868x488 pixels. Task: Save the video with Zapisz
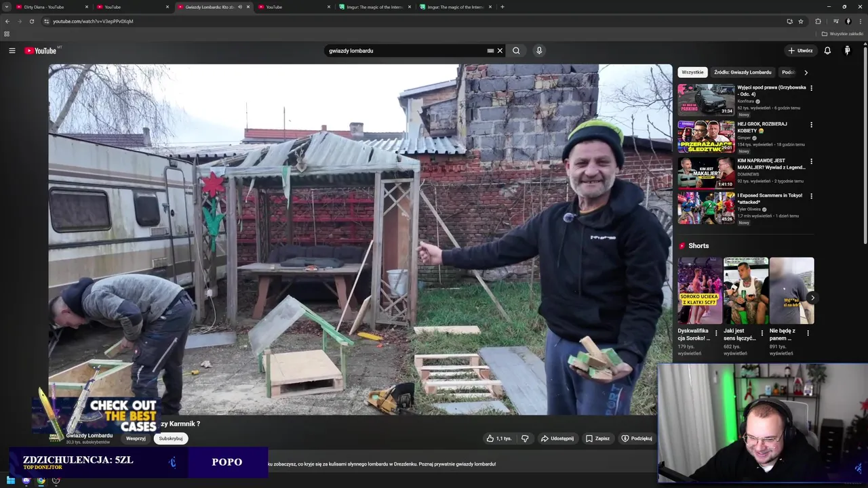coord(597,439)
